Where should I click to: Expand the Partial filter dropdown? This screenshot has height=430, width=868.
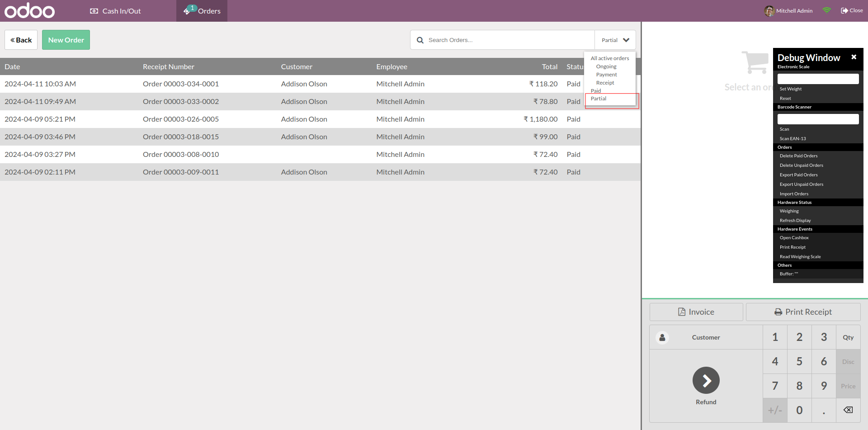[615, 40]
